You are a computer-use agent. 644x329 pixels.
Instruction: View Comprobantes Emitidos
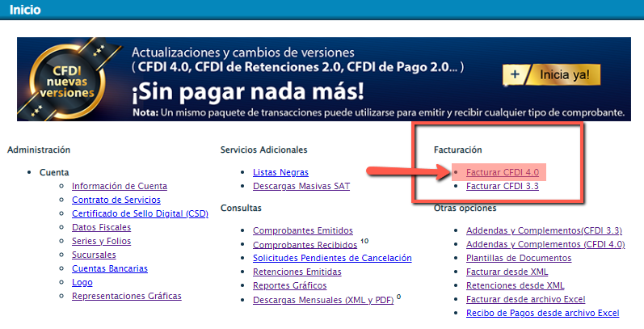click(303, 230)
